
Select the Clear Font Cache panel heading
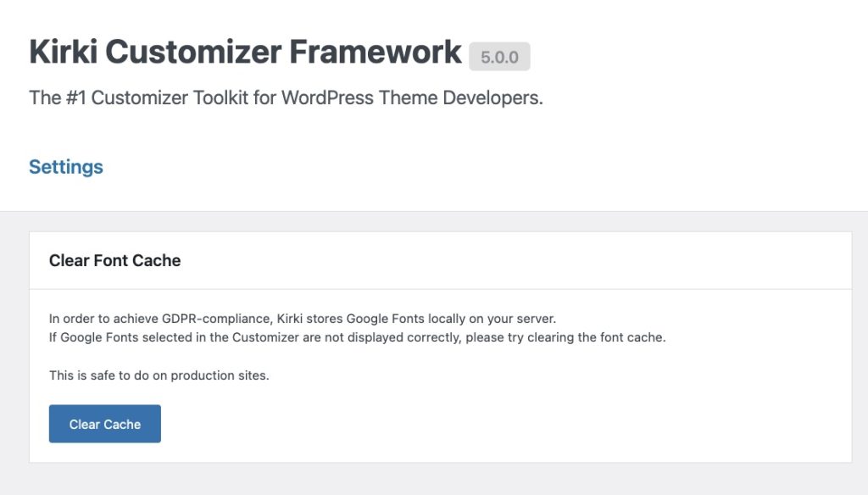coord(114,261)
